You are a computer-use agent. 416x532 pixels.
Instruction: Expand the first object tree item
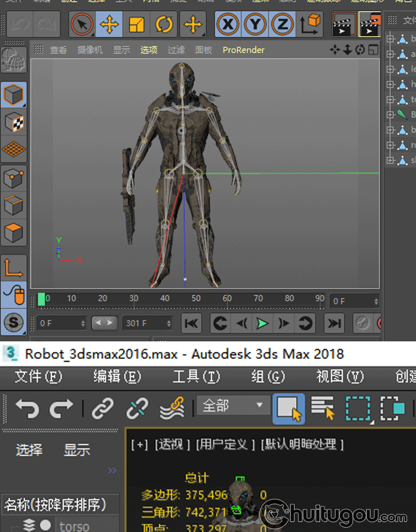point(390,39)
